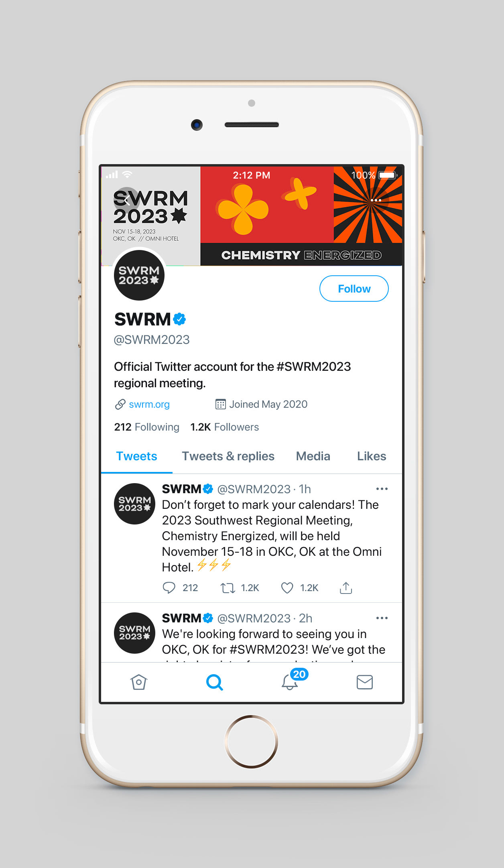Image resolution: width=504 pixels, height=868 pixels.
Task: Switch to the Likes tab
Action: click(372, 456)
